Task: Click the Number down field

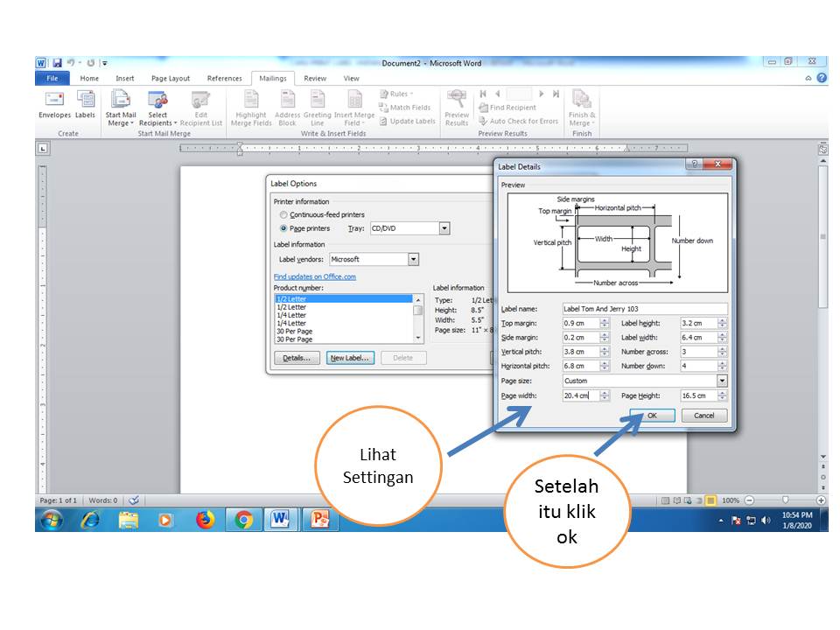Action: (x=698, y=366)
